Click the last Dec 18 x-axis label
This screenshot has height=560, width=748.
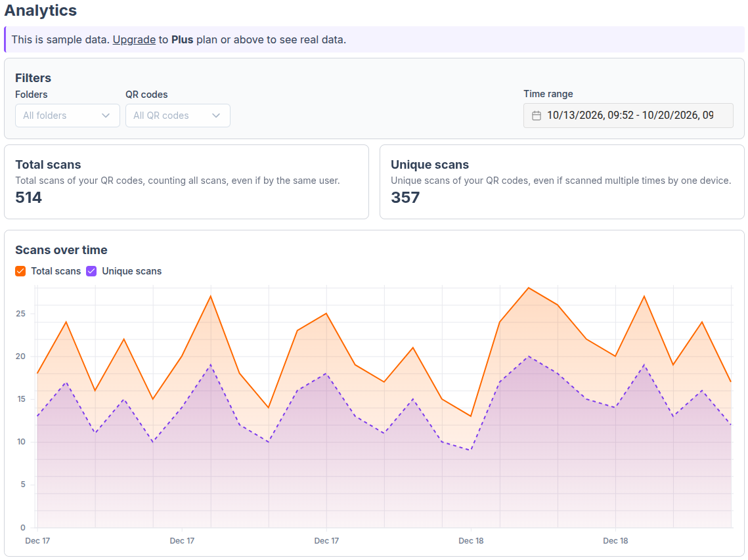615,541
